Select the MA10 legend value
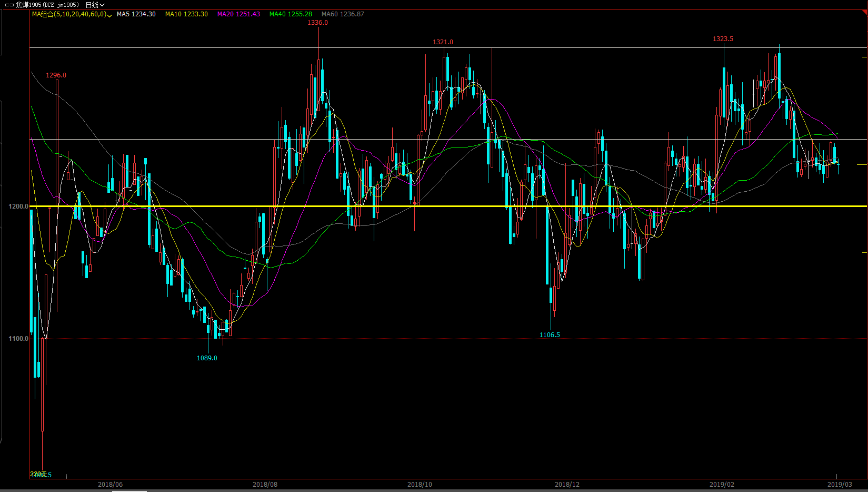Image resolution: width=868 pixels, height=492 pixels. coord(186,14)
